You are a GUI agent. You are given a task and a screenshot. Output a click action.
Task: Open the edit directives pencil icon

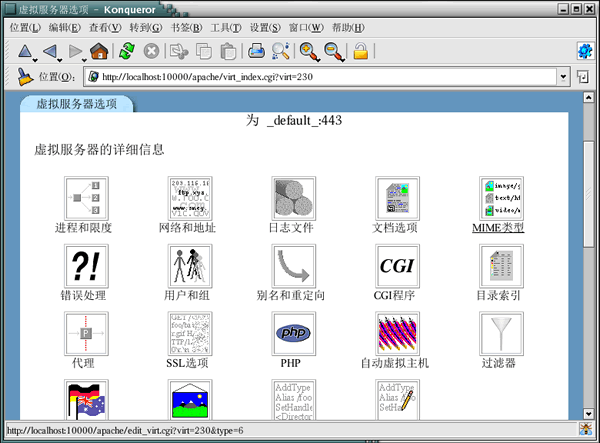[397, 400]
